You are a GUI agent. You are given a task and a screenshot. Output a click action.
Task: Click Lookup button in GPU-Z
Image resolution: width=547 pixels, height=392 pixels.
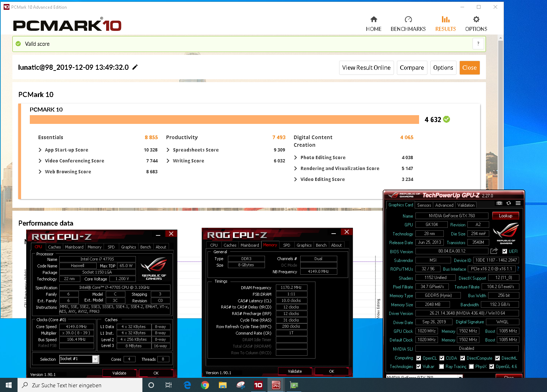point(506,215)
